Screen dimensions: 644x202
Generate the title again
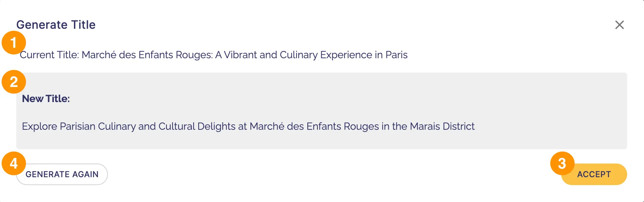(x=62, y=174)
